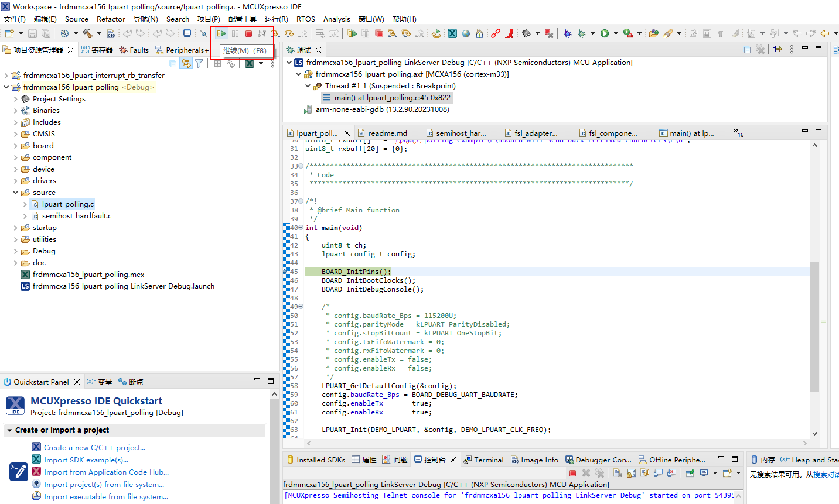The height and width of the screenshot is (504, 839).
Task: Click the binary file icon in main toolbar
Action: pos(111,33)
